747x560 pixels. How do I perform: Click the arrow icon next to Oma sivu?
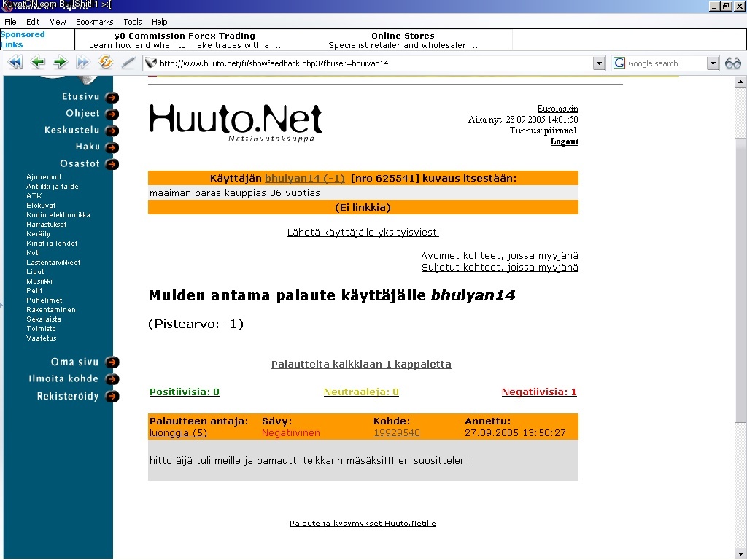[x=112, y=362]
